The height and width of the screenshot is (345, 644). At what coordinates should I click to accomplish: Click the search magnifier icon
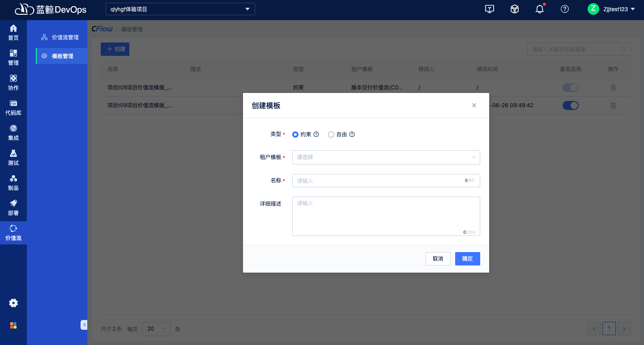point(623,49)
